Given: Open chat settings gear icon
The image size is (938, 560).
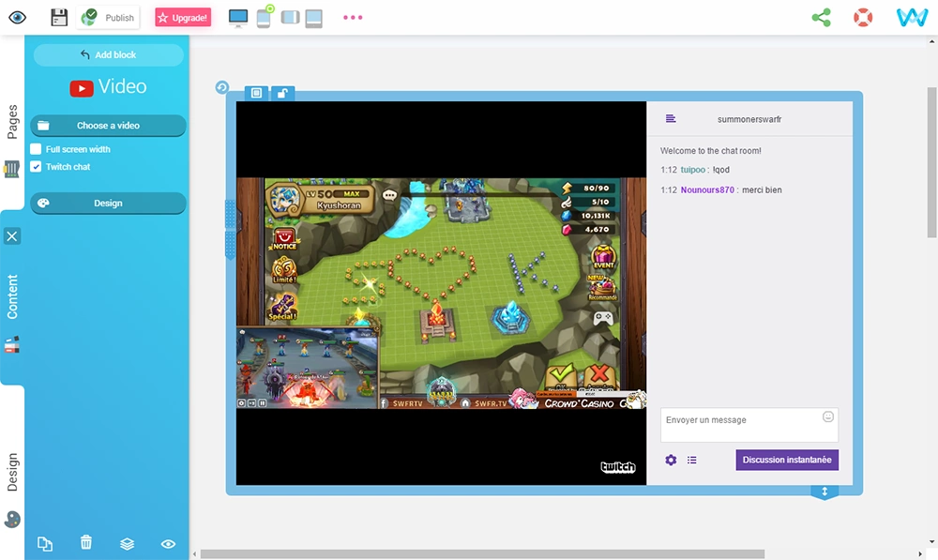Looking at the screenshot, I should click(x=671, y=460).
